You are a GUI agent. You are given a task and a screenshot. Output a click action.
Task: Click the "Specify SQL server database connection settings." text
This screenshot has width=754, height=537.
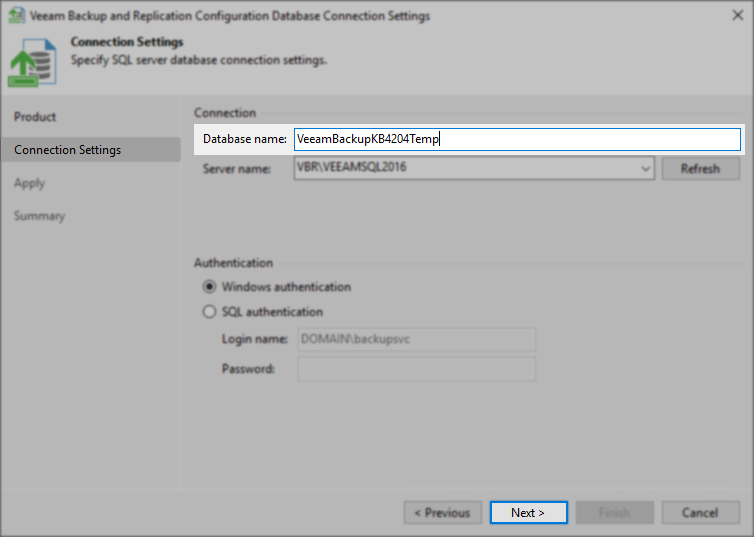pyautogui.click(x=199, y=60)
